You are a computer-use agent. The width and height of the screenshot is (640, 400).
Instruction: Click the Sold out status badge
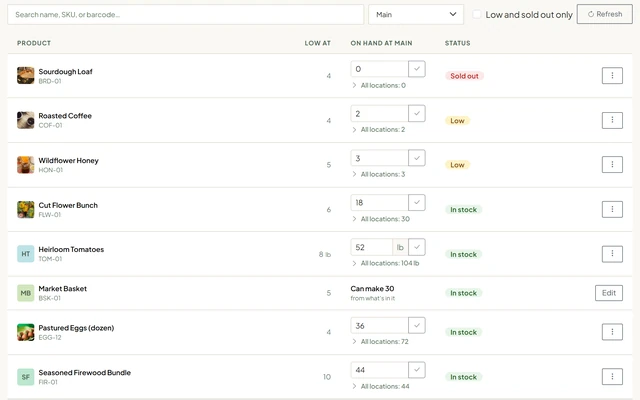[x=464, y=76]
